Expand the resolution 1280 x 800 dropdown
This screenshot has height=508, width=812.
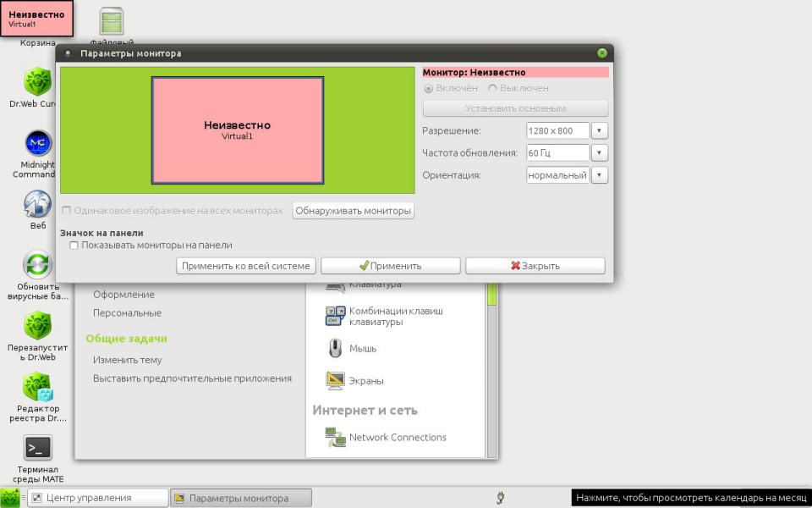[600, 131]
